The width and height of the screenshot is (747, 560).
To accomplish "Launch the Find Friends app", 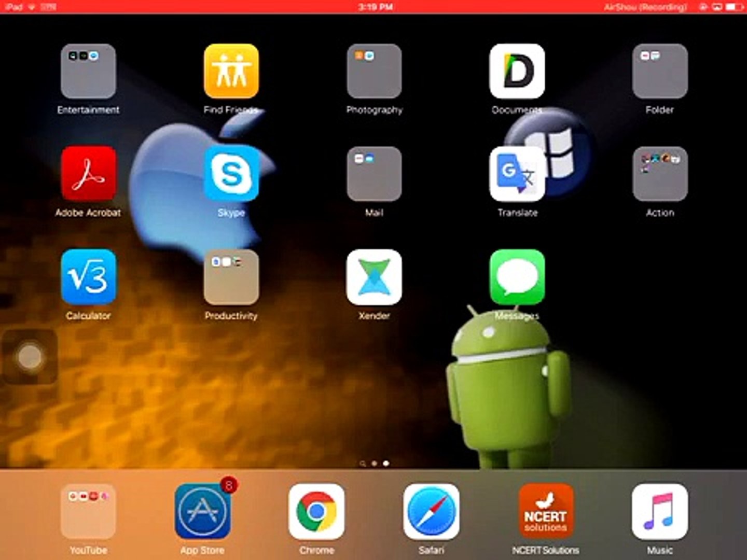I will tap(231, 71).
